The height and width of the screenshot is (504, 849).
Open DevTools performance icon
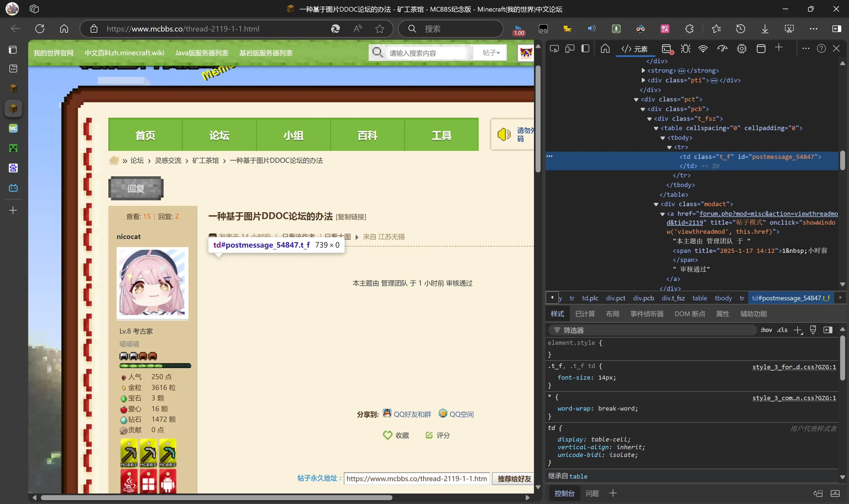pos(722,49)
